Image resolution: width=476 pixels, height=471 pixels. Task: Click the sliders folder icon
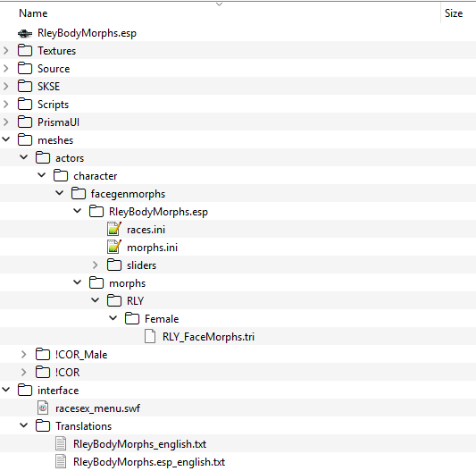point(114,265)
